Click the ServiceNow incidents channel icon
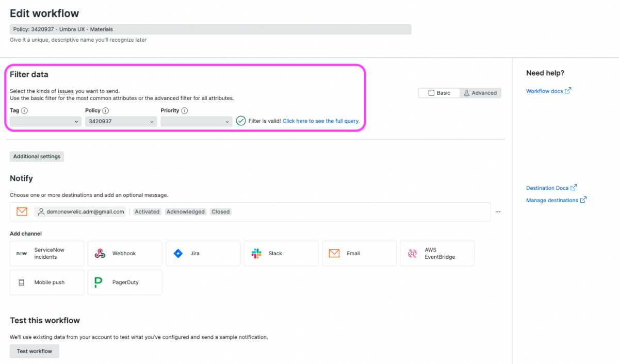 click(x=22, y=254)
